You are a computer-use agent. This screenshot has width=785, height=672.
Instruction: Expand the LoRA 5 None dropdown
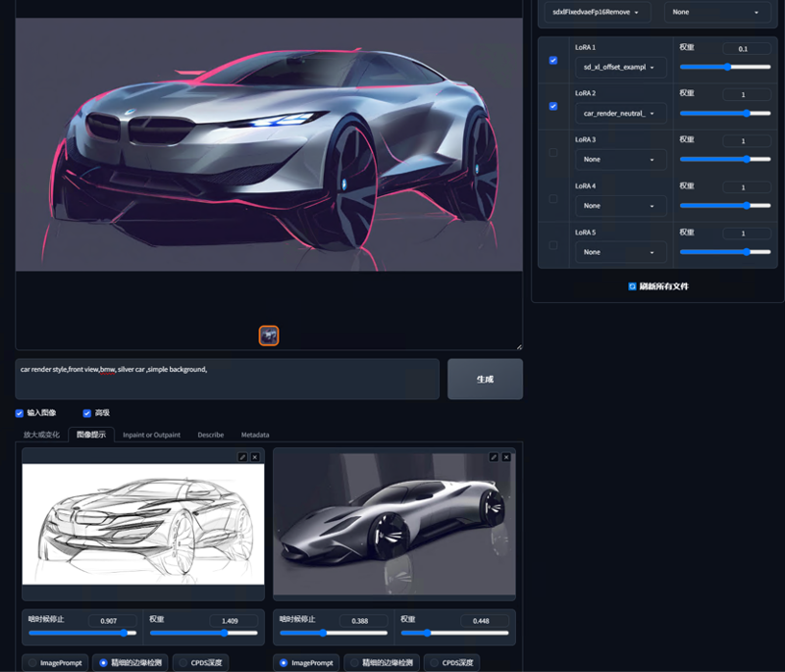coord(621,252)
